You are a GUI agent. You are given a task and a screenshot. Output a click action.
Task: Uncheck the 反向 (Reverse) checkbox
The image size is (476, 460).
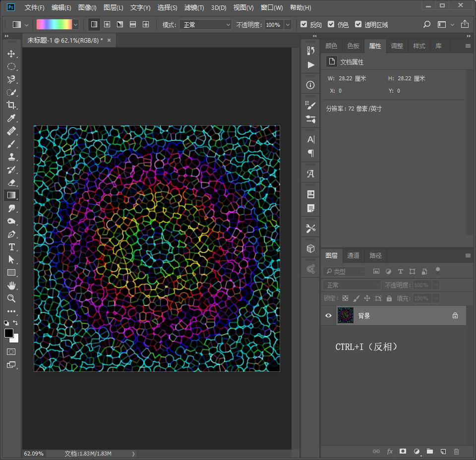point(304,24)
